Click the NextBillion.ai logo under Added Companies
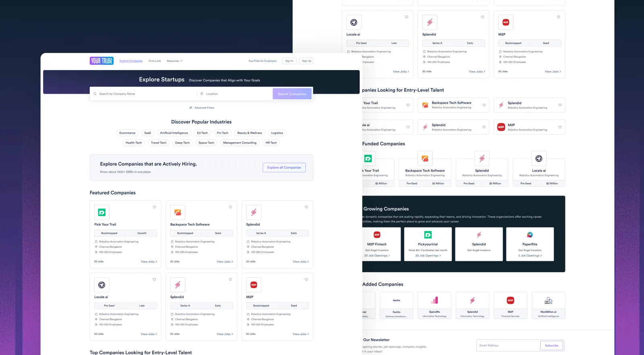This screenshot has height=355, width=644. pyautogui.click(x=548, y=300)
